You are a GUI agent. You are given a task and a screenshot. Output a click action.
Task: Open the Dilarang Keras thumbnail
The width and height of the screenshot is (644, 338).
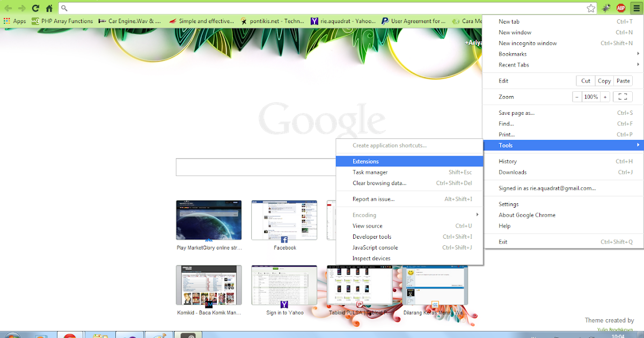(435, 285)
